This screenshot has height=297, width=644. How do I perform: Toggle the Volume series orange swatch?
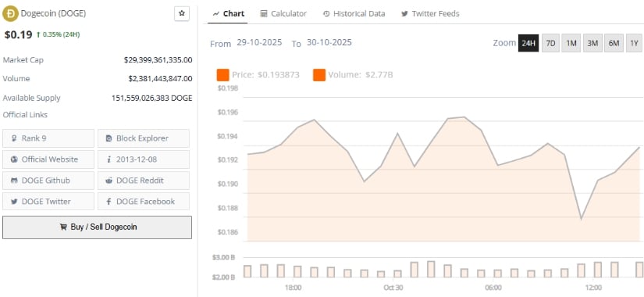coord(319,75)
